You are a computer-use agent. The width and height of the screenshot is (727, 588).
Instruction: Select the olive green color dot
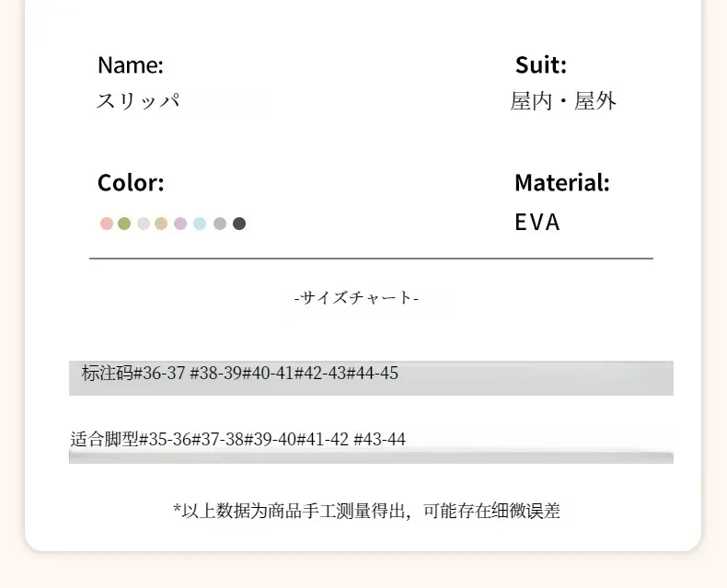[124, 224]
